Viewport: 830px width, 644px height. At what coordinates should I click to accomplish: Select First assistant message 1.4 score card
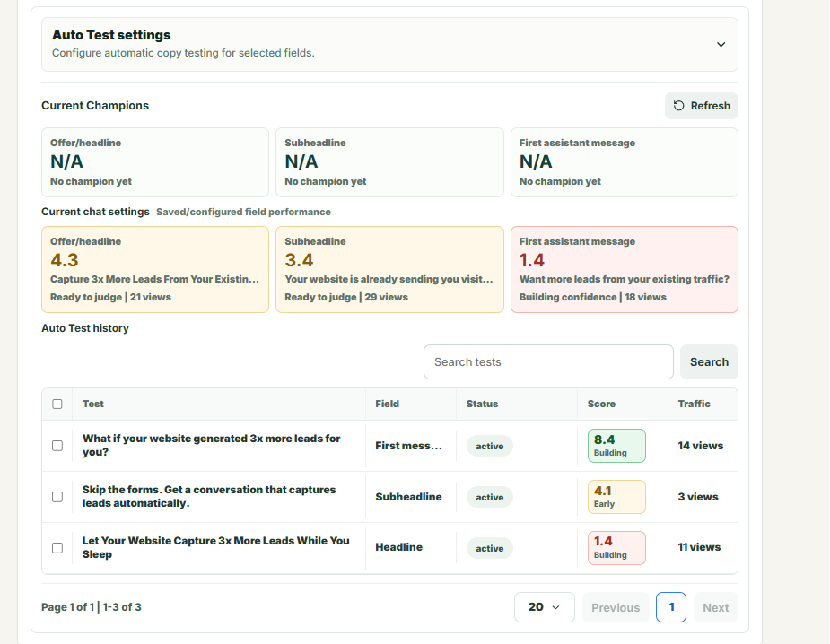point(625,269)
